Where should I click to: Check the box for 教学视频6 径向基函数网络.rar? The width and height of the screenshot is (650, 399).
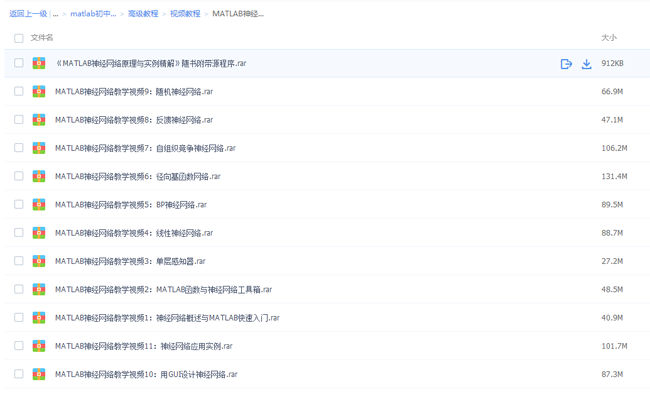click(19, 176)
